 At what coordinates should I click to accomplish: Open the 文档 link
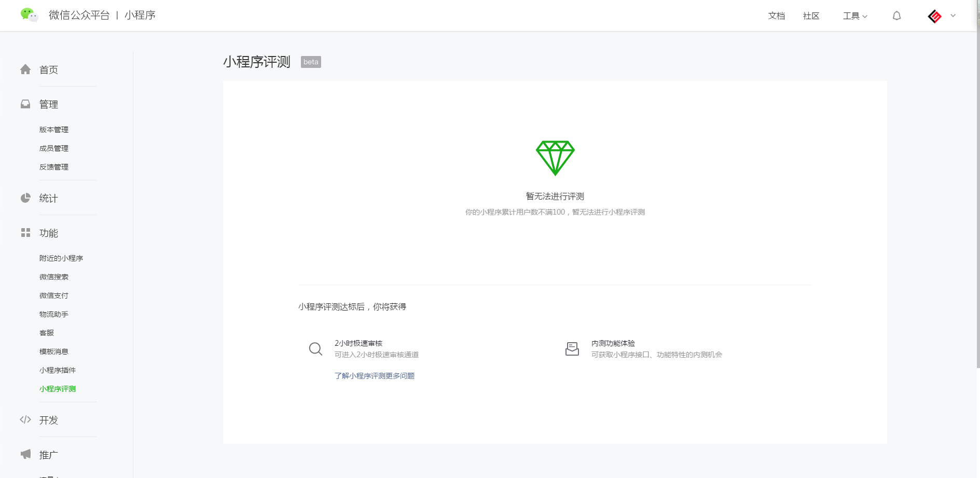777,16
